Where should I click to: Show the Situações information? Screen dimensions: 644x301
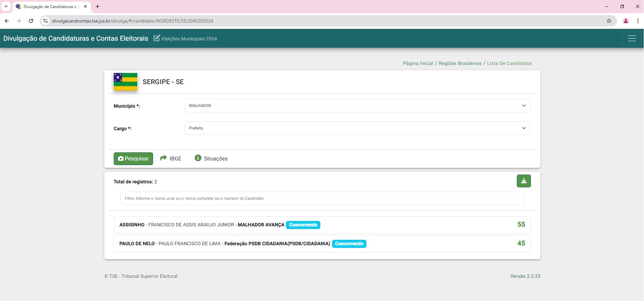tap(211, 158)
